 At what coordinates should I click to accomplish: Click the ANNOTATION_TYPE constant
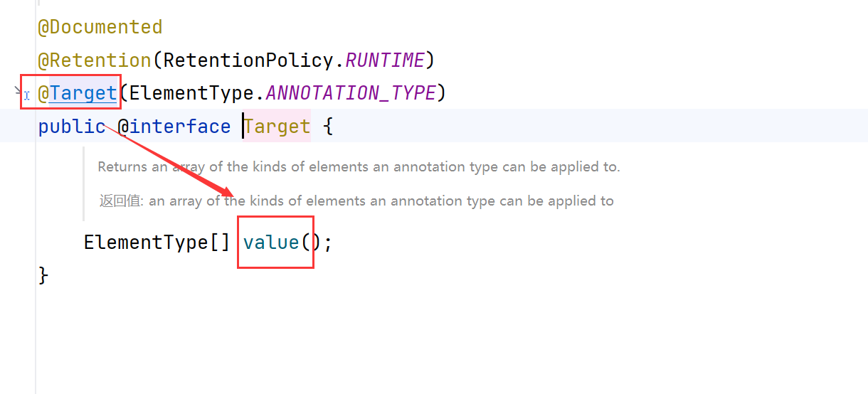(x=351, y=93)
